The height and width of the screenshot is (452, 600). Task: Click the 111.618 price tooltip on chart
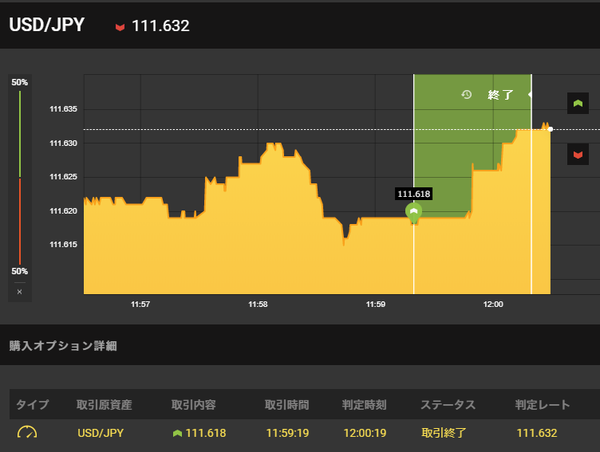(414, 193)
